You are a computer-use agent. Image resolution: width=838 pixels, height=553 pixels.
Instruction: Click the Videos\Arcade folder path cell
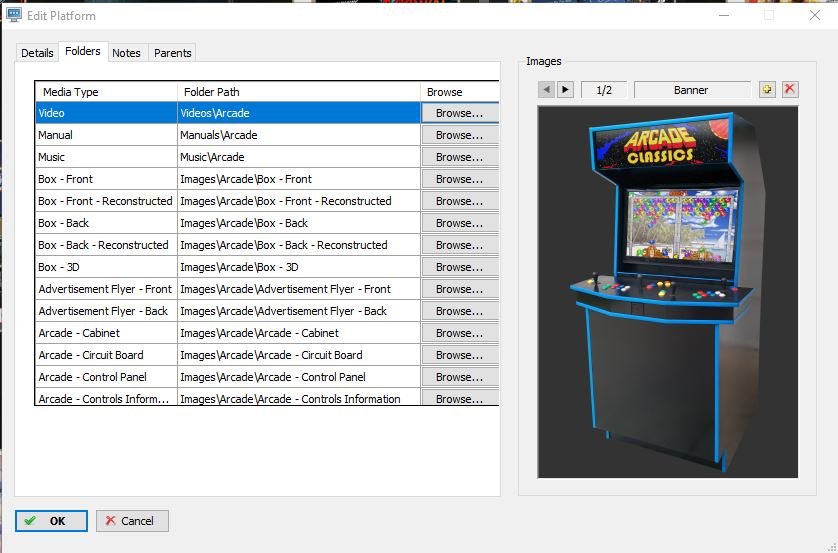click(299, 113)
